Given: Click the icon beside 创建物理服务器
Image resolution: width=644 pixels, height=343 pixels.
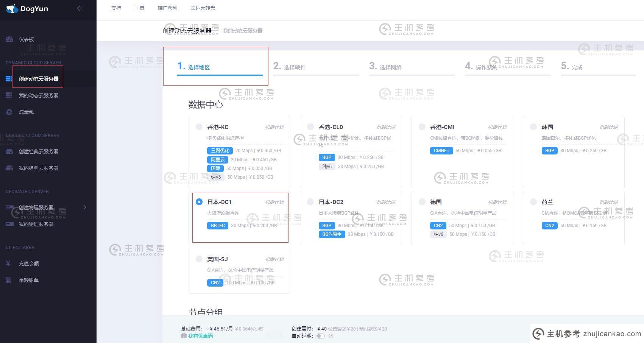Looking at the screenshot, I should pyautogui.click(x=9, y=207).
